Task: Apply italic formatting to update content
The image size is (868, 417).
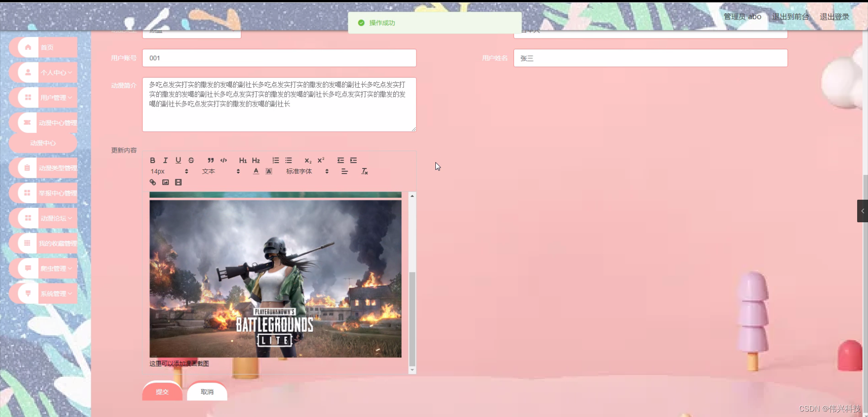Action: coord(165,160)
